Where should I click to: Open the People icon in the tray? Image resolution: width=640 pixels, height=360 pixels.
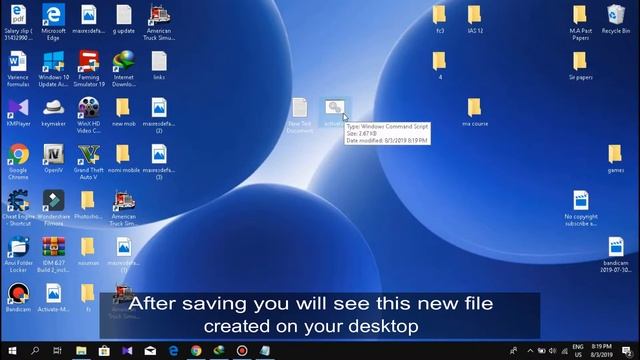coord(513,351)
